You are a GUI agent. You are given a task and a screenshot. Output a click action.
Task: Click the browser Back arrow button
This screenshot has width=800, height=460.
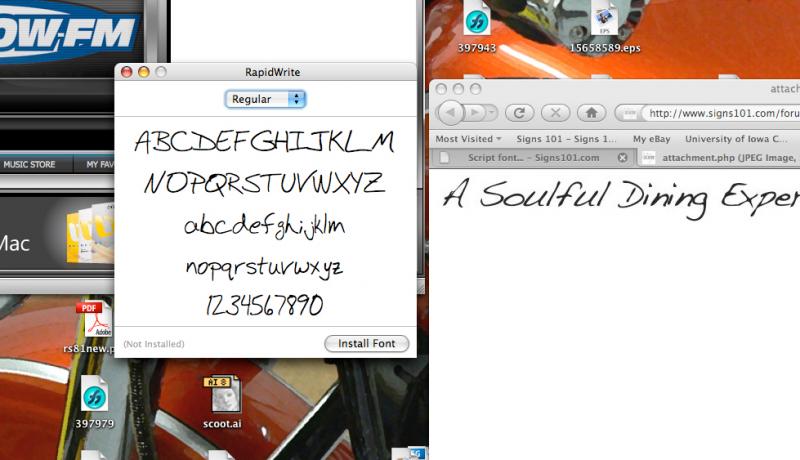[451, 112]
